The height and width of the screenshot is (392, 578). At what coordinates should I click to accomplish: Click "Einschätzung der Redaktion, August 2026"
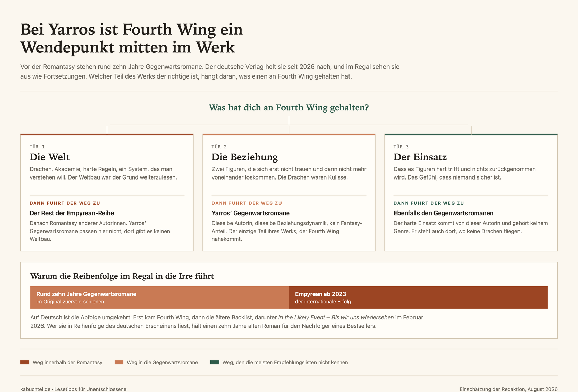click(x=509, y=389)
